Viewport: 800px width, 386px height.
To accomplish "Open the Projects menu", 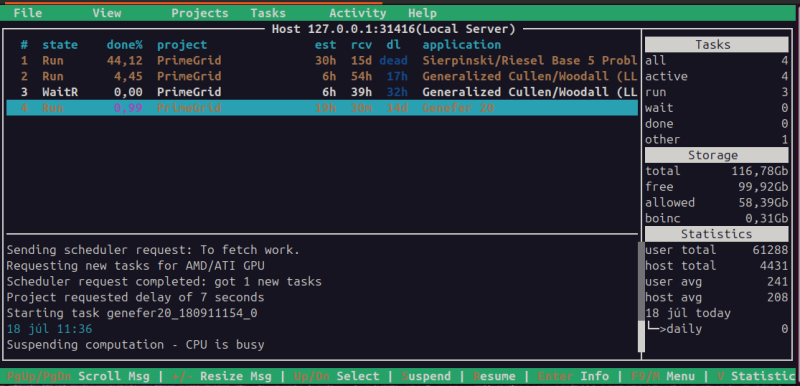I will [199, 13].
